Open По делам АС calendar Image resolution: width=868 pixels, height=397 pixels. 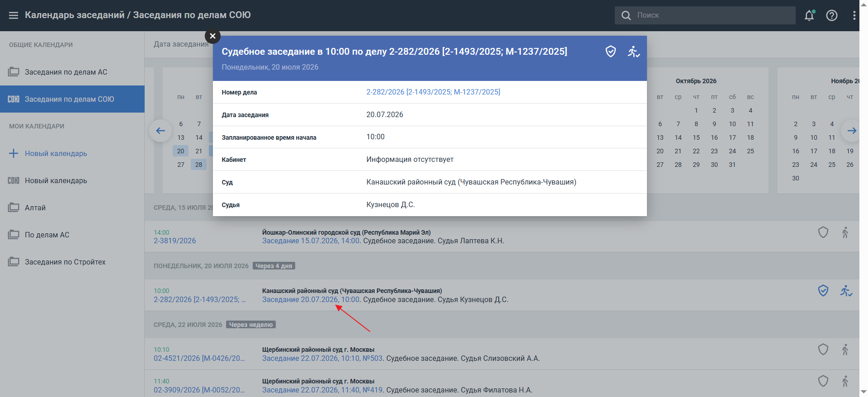72,235
